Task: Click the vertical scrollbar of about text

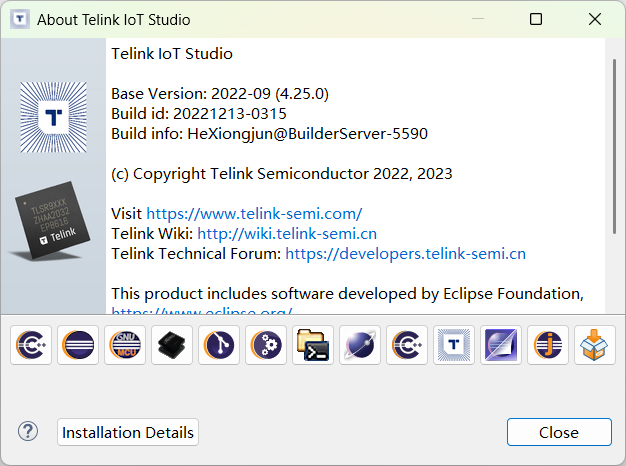Action: point(613,150)
